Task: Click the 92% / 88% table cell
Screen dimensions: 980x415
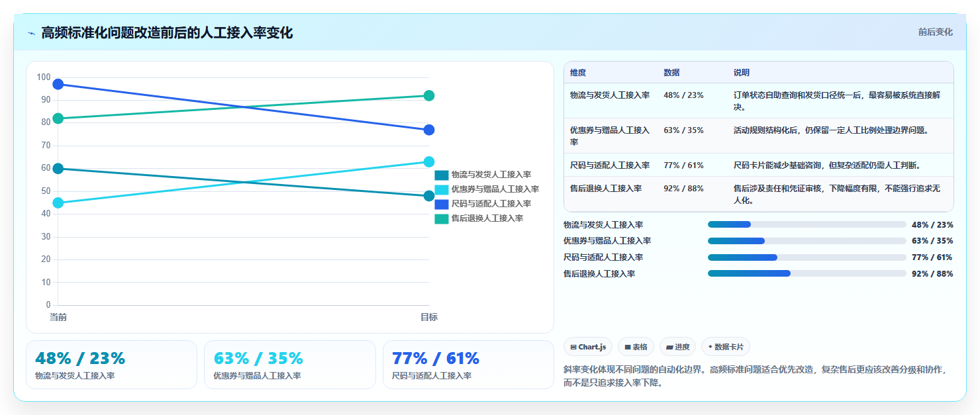Action: coord(683,188)
